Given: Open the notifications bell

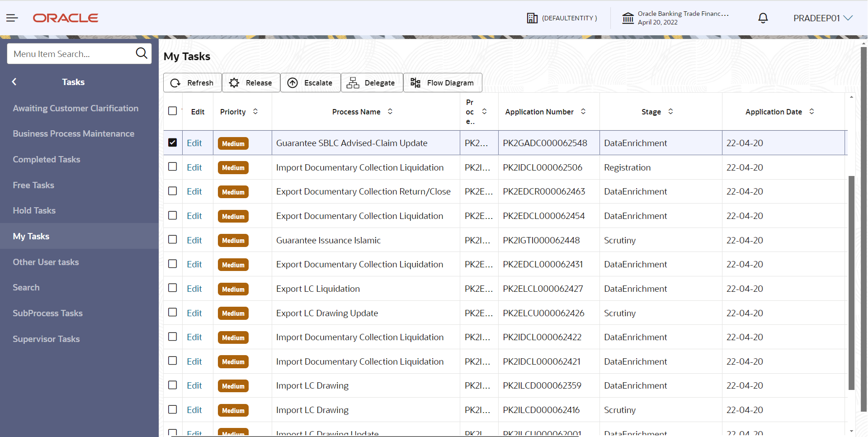Looking at the screenshot, I should pos(763,18).
